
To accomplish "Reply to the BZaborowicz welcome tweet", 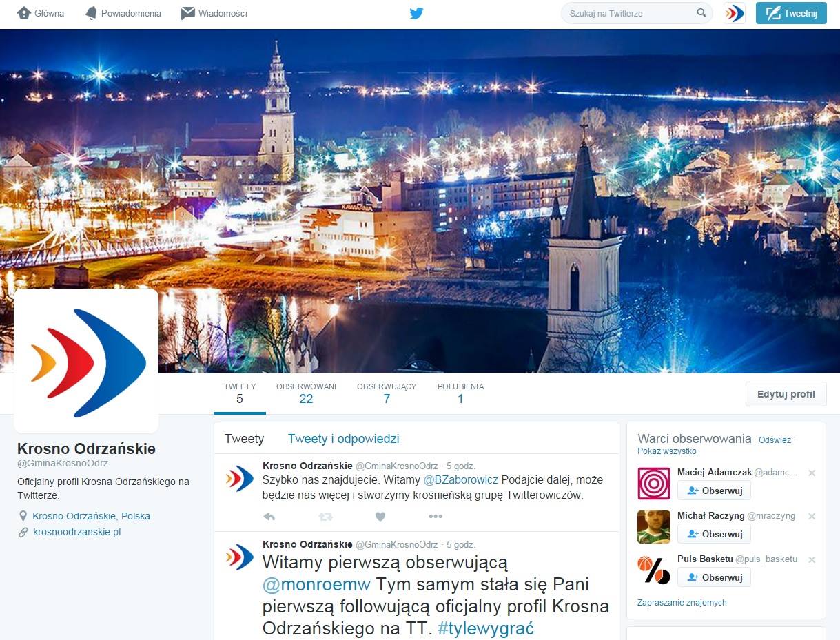I will [269, 516].
